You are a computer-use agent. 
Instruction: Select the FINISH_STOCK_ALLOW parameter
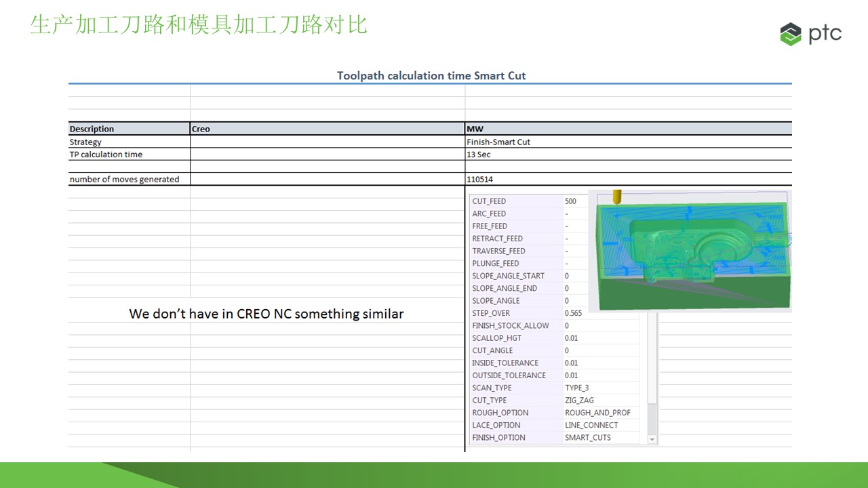click(511, 325)
